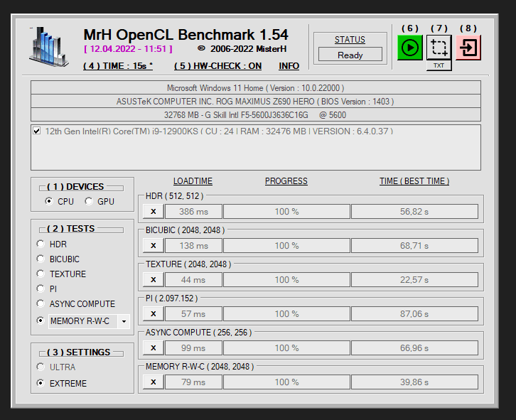
Task: Click the TEXTURE 100 % progress bar
Action: (x=286, y=280)
